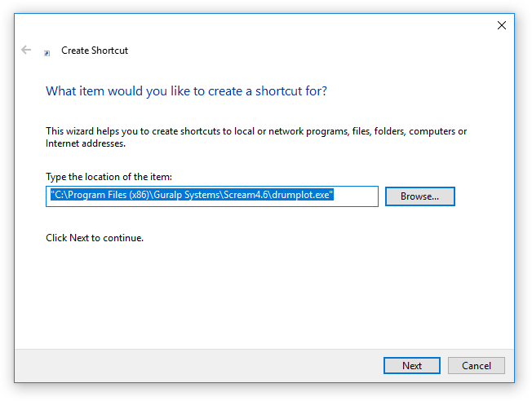Click inside the item location text field
Screen dimensions: 532x401
(212, 196)
